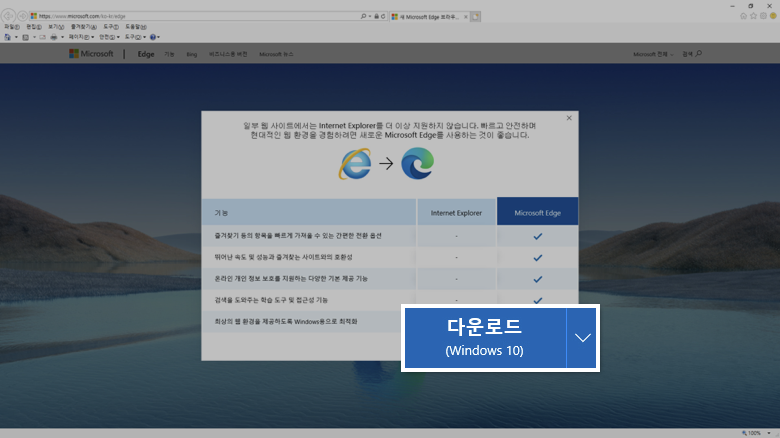The height and width of the screenshot is (438, 780).
Task: Open the zoom level 100% dropdown
Action: coord(757,433)
